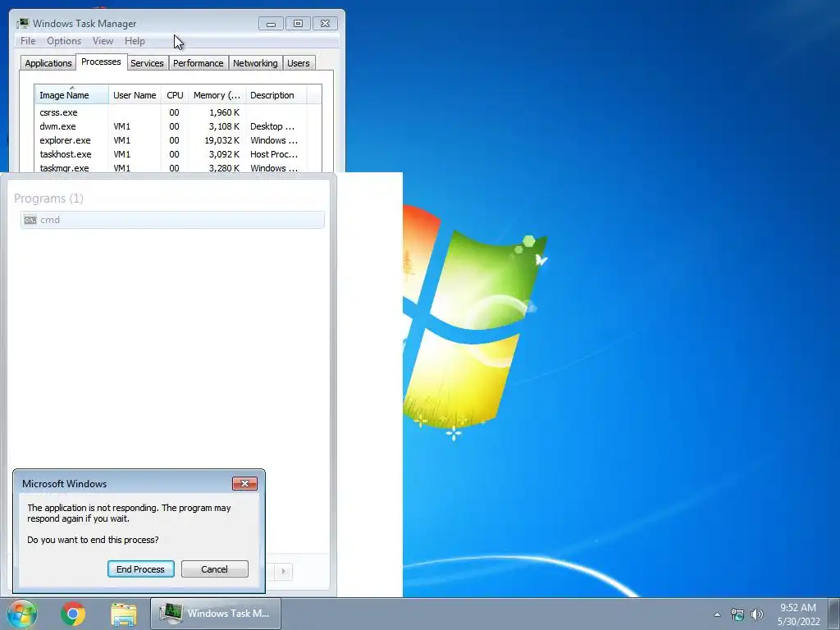Open the View menu
Viewport: 840px width, 630px height.
click(x=103, y=41)
